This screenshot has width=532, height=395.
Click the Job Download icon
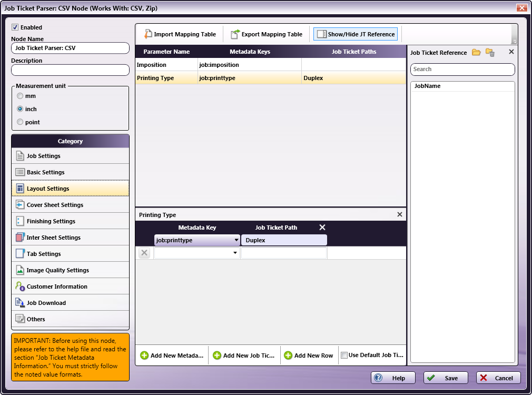pos(20,302)
